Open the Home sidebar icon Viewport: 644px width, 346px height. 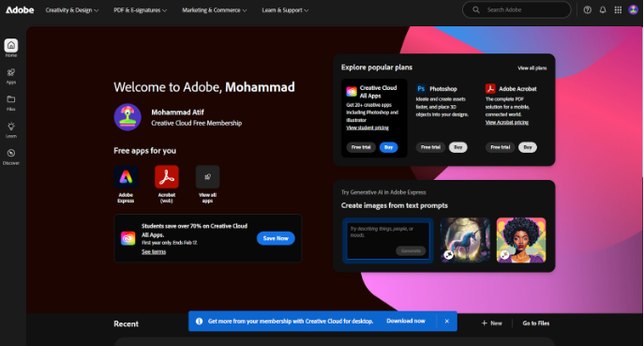click(11, 45)
